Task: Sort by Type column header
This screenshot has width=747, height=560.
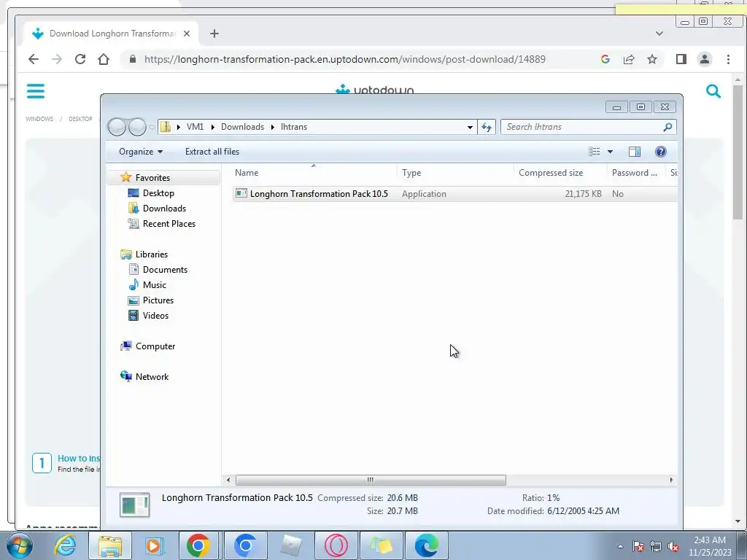Action: [455, 173]
